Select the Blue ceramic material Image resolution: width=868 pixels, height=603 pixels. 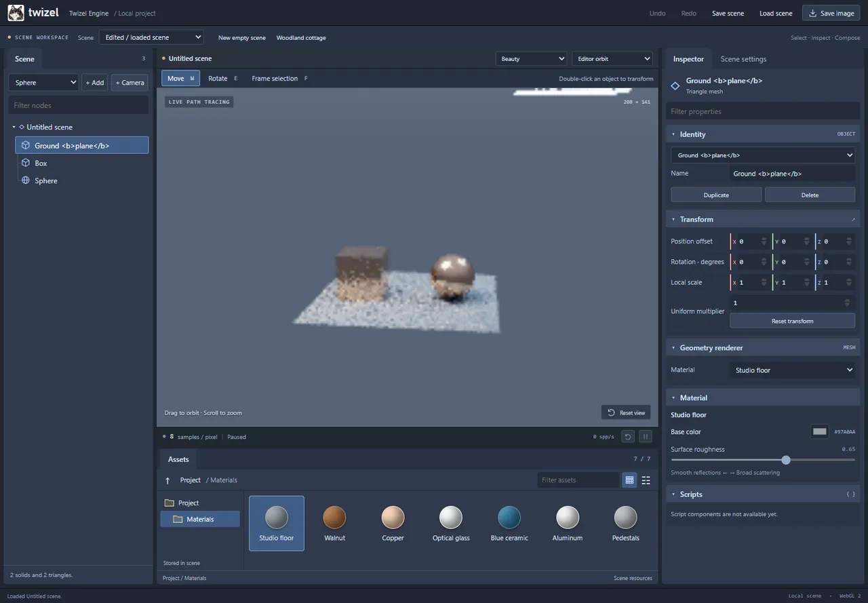509,523
